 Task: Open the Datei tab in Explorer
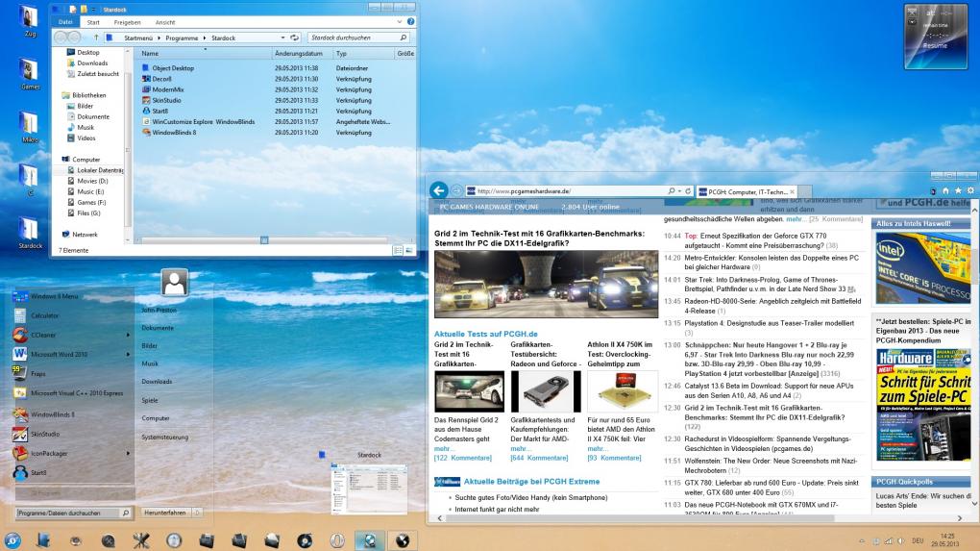pyautogui.click(x=65, y=22)
